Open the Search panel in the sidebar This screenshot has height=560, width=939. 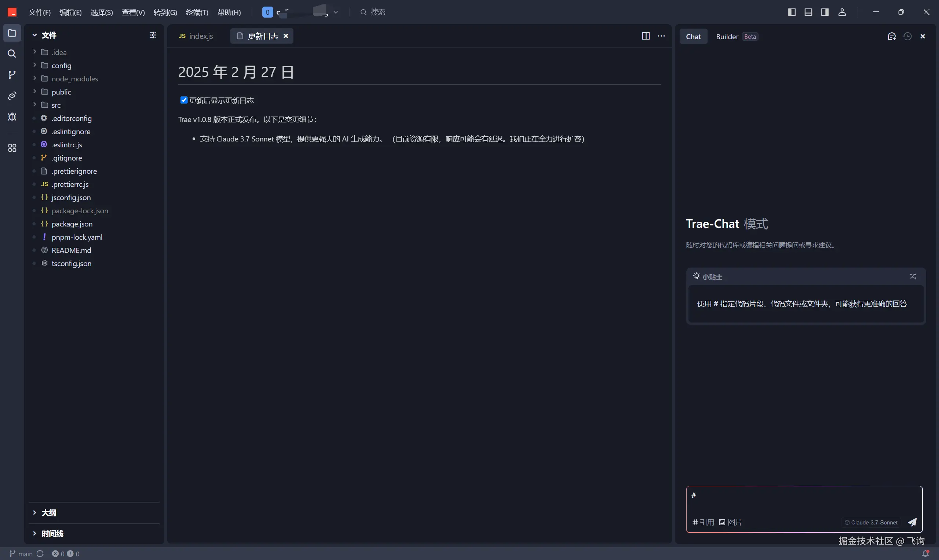12,54
